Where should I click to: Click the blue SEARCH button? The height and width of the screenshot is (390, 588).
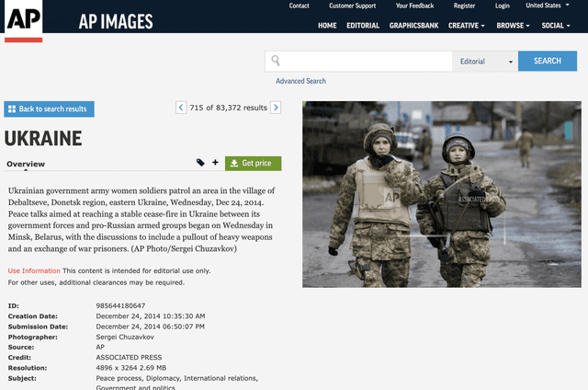[x=548, y=61]
